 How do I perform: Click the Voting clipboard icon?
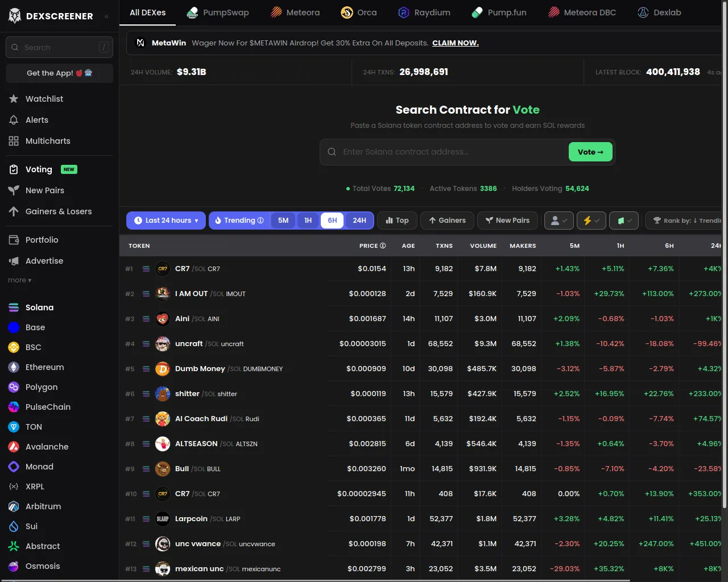click(x=14, y=169)
